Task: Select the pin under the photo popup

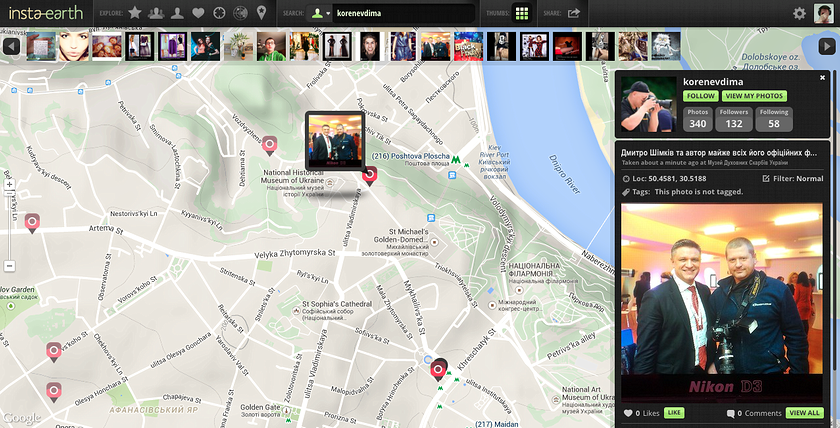Action: pos(369,175)
